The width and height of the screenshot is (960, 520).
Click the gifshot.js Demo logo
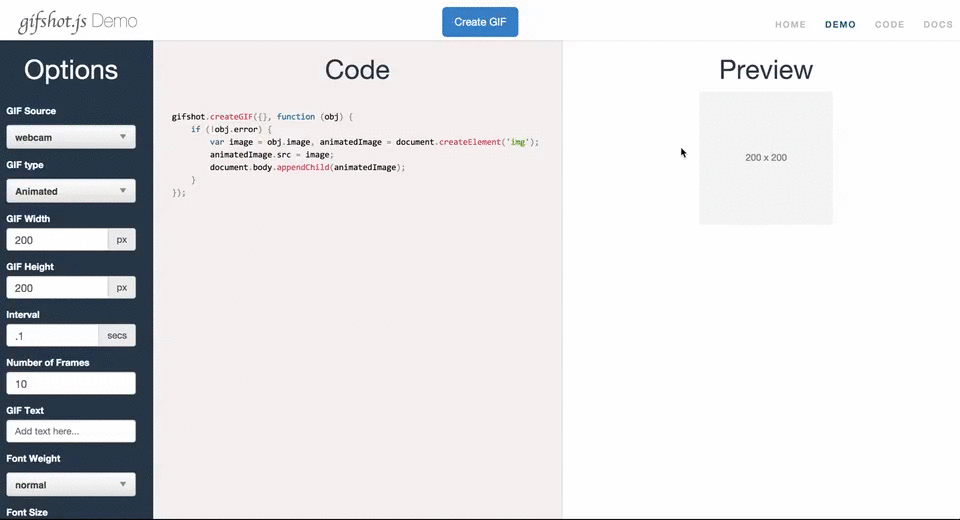78,22
